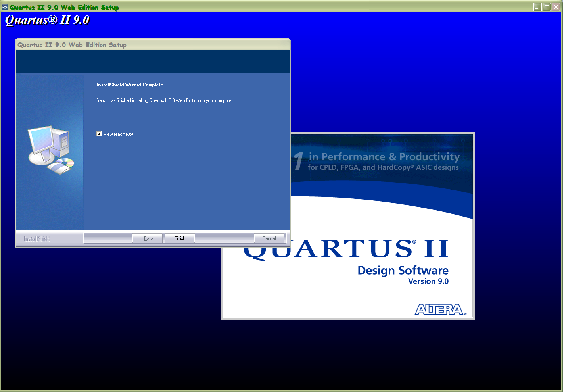The height and width of the screenshot is (392, 564).
Task: Click the 'InstallShield Wizard Complete' heading
Action: pyautogui.click(x=130, y=85)
